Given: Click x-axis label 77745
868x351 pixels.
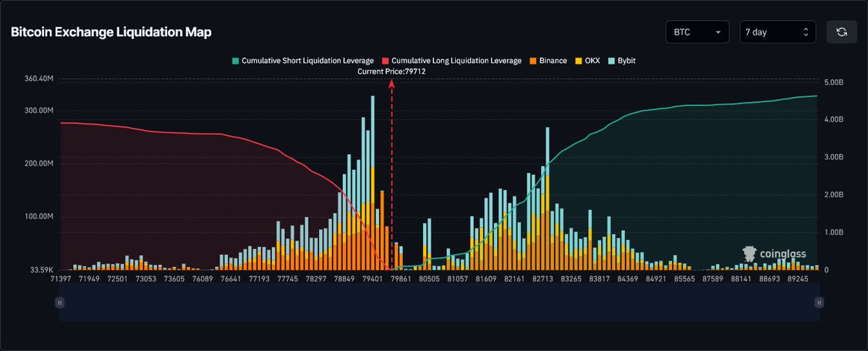Looking at the screenshot, I should tap(288, 278).
